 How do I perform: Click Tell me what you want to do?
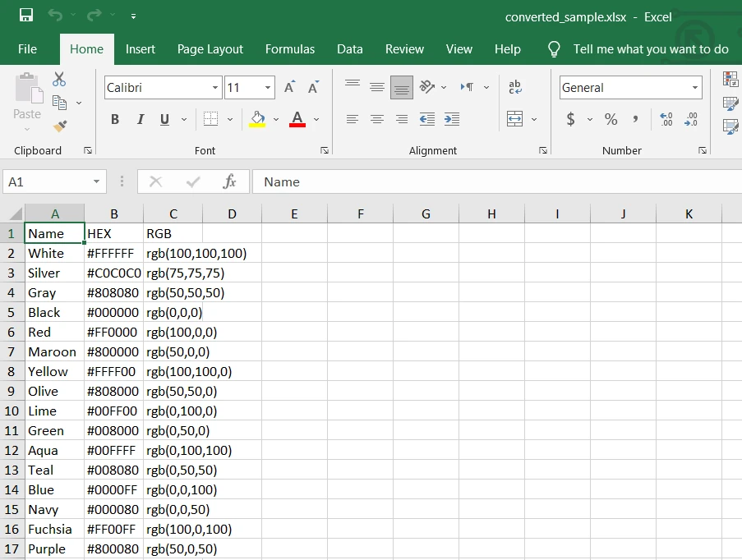click(x=650, y=49)
